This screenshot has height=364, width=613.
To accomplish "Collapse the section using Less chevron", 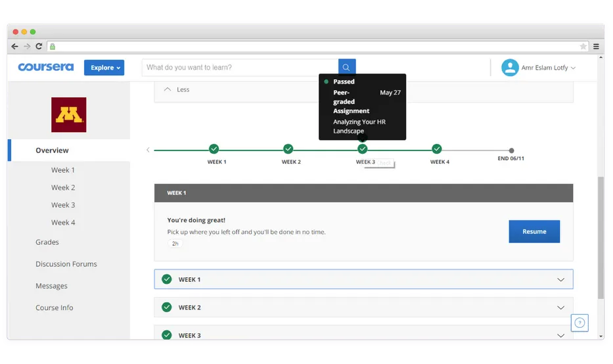I will click(x=168, y=89).
